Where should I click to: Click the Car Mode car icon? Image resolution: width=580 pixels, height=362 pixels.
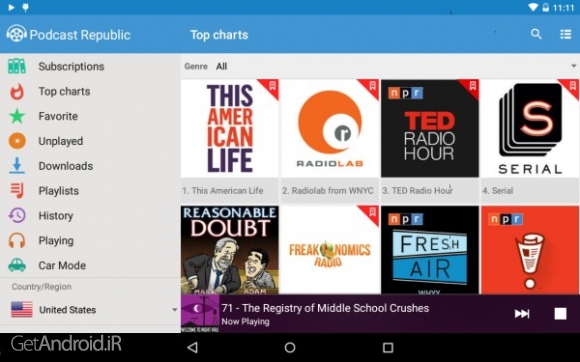(x=17, y=265)
